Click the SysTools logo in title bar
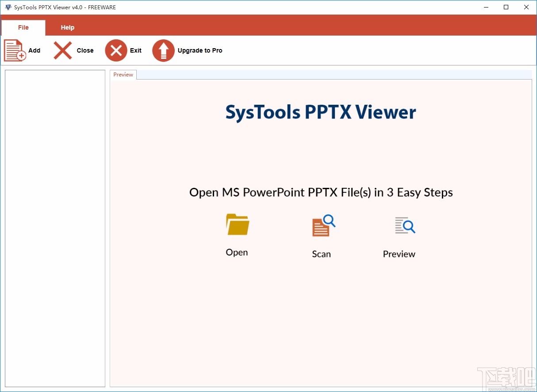Viewport: 537px width, 392px height. (8, 7)
